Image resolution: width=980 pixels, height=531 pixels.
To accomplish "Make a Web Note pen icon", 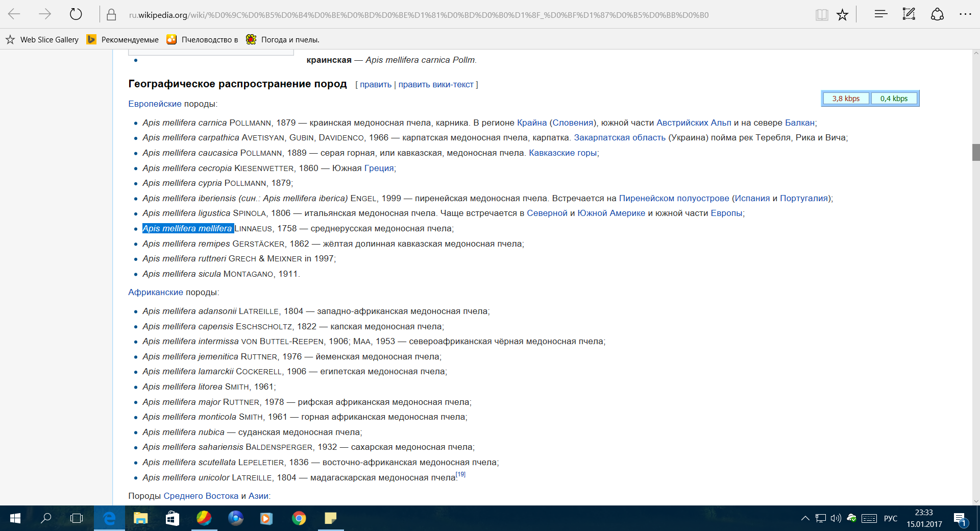I will pyautogui.click(x=909, y=14).
